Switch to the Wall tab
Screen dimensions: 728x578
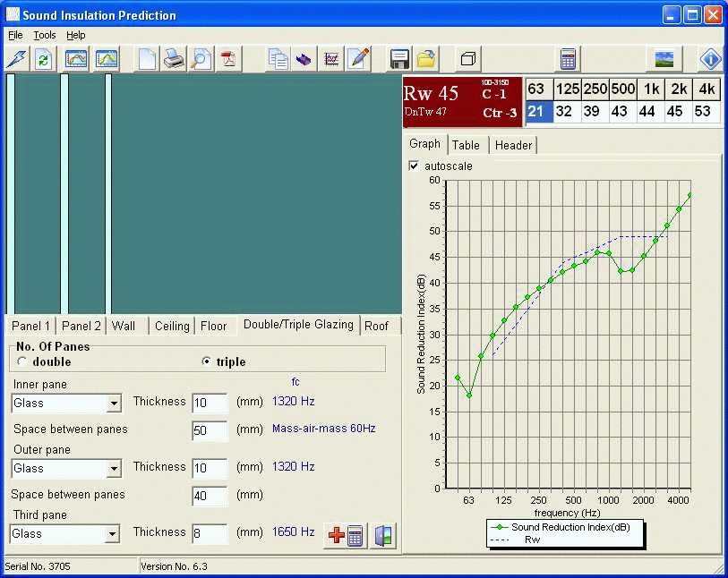124,326
